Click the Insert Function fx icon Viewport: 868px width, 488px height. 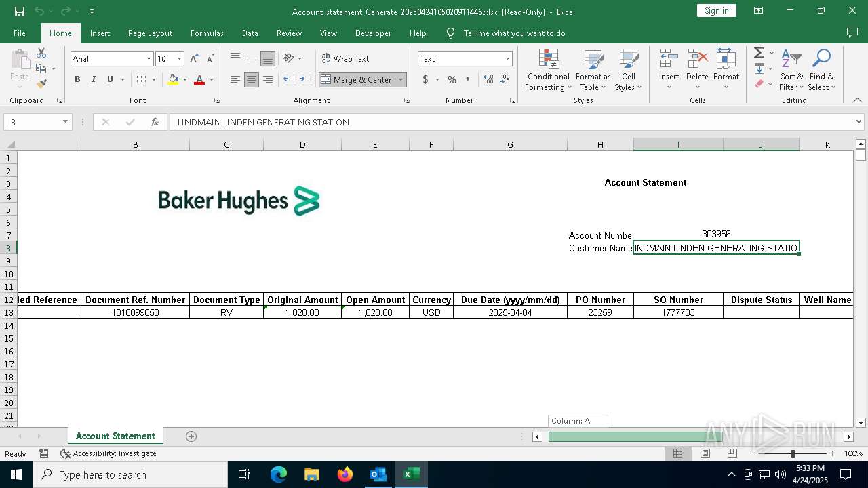(x=155, y=122)
